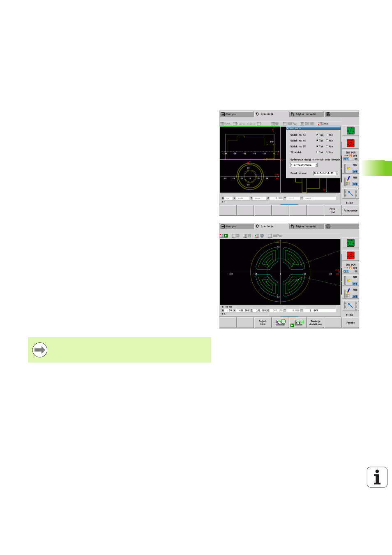Click blue arrow pointer icon in contour simulation screen
The width and height of the screenshot is (392, 555).
tap(350, 305)
